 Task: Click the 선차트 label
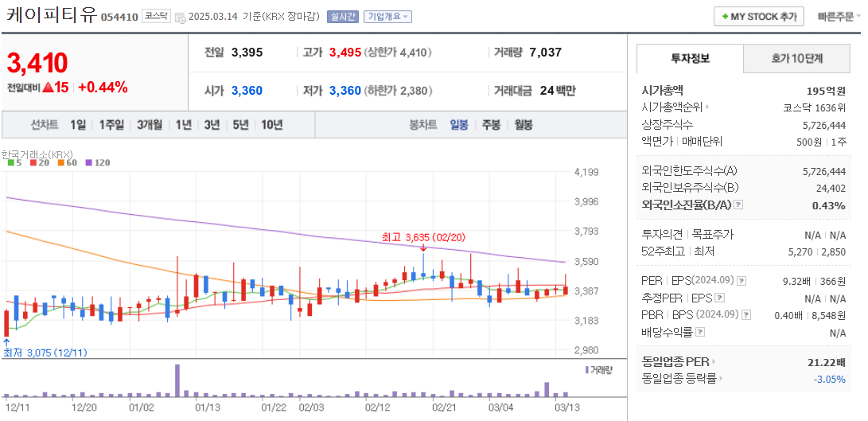pos(45,125)
